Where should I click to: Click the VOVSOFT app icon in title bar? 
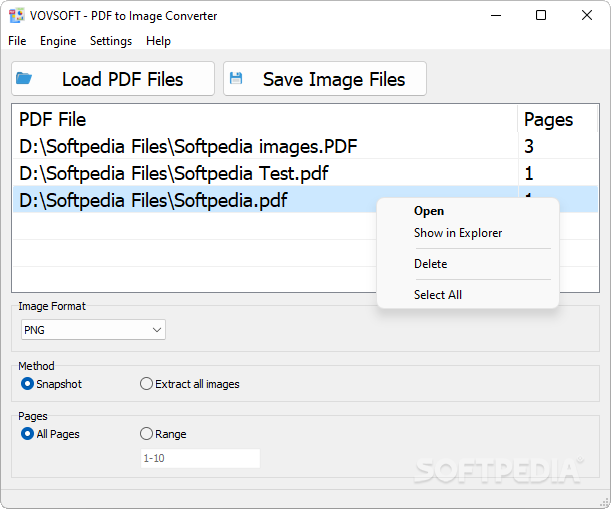tap(16, 16)
